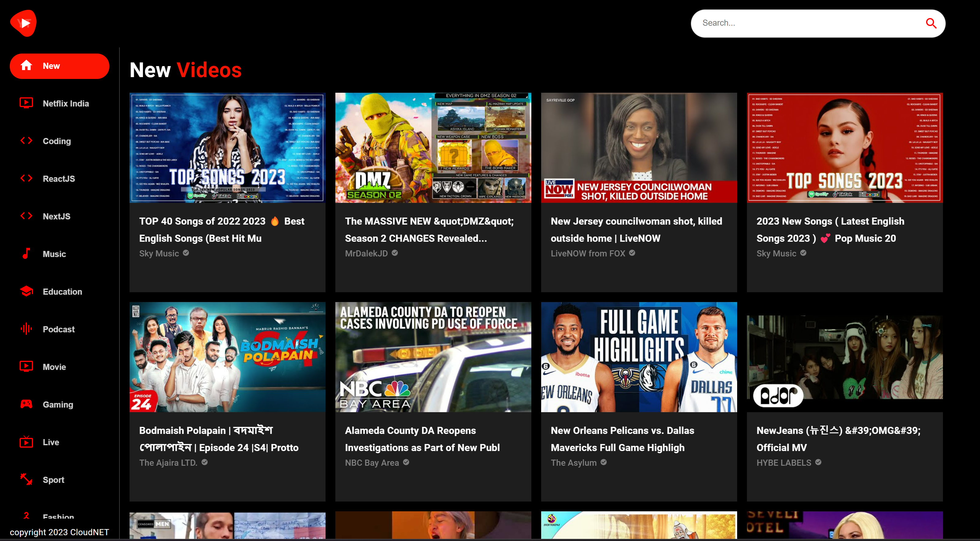Screen dimensions: 980x541
Task: Click the Sport dumbbell icon
Action: 26,479
